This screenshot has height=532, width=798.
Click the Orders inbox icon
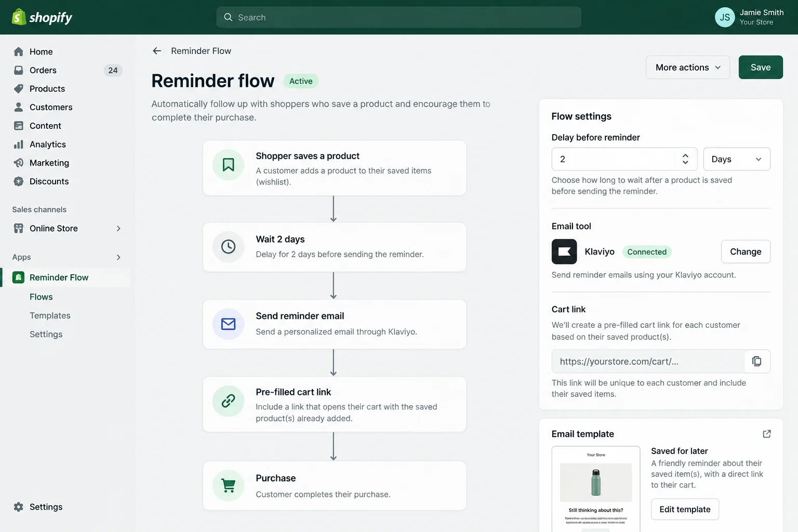tap(19, 70)
